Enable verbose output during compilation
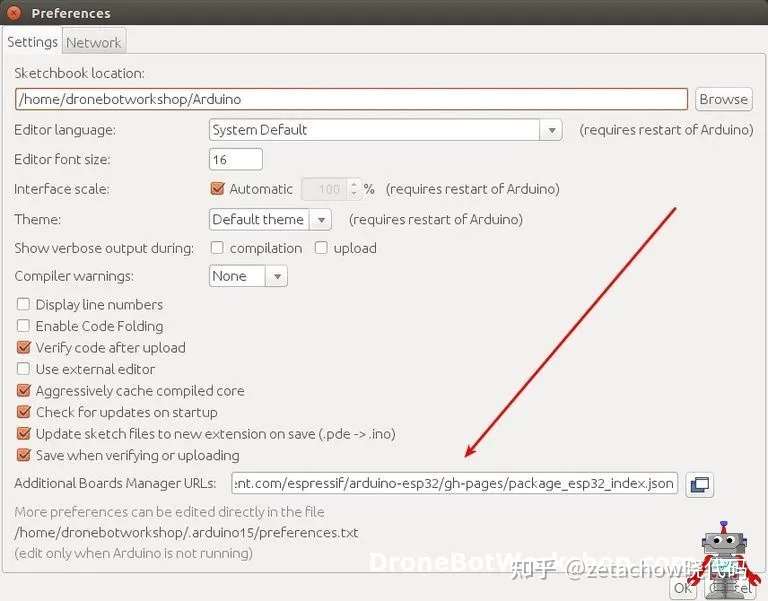Viewport: 768px width, 601px height. point(217,248)
